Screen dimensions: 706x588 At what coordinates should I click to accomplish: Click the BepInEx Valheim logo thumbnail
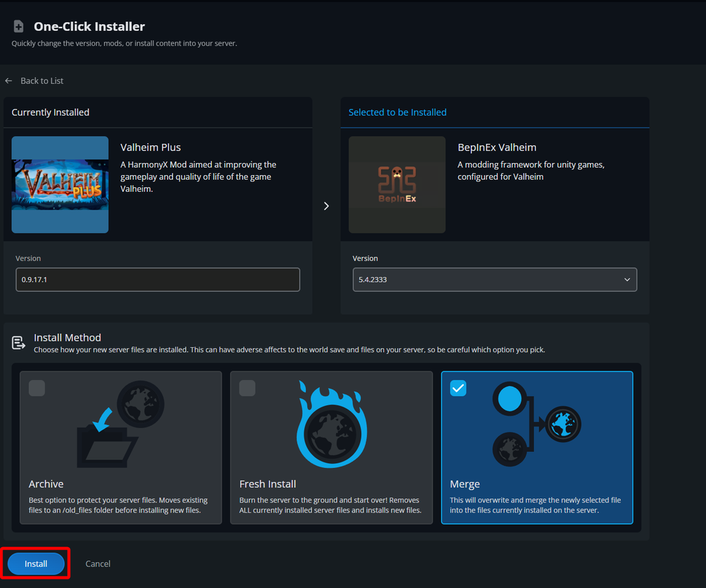tap(397, 185)
